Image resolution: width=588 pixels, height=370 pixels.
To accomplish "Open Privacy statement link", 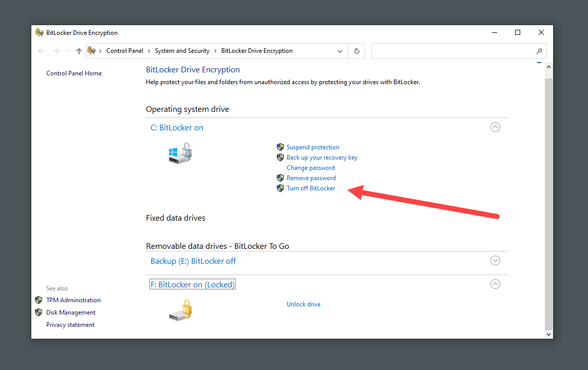I will pos(70,325).
